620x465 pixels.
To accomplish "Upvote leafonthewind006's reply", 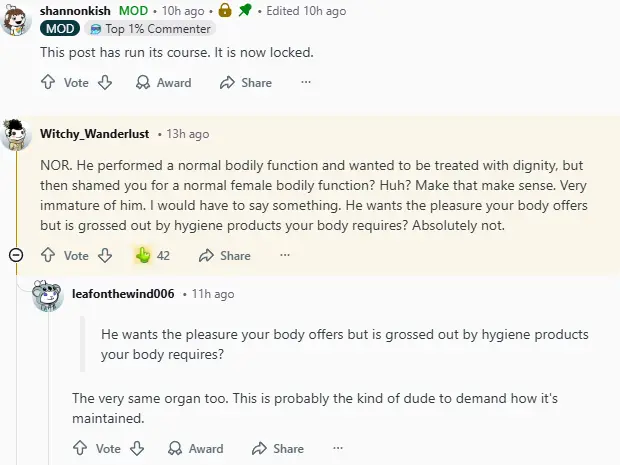I will pyautogui.click(x=80, y=448).
